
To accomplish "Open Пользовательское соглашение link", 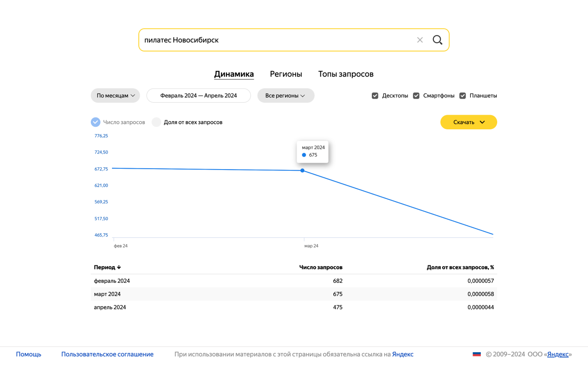I will coord(107,354).
